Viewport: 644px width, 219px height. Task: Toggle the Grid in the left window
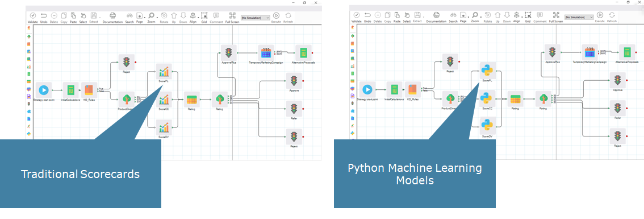(x=204, y=17)
